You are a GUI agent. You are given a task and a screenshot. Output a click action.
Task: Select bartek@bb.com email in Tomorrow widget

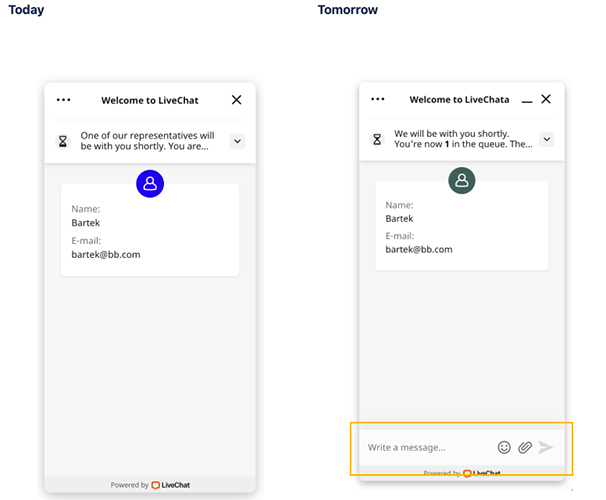pos(419,250)
